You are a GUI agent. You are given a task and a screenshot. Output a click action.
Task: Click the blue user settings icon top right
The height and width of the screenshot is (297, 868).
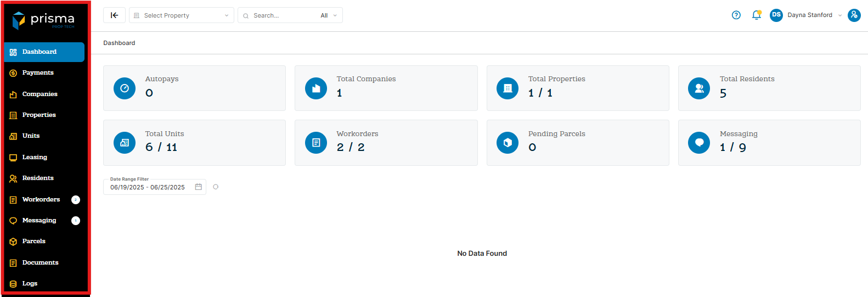(854, 15)
